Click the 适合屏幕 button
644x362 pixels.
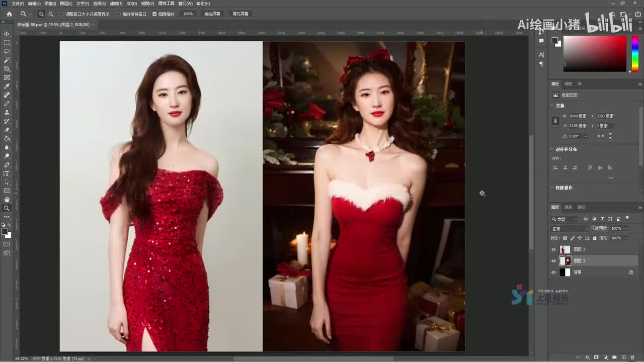tap(212, 14)
